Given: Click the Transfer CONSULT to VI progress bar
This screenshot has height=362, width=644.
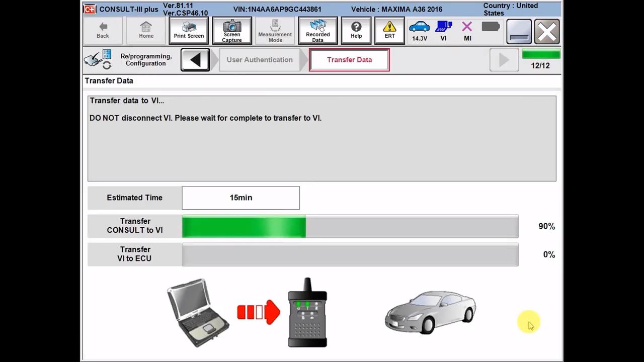Looking at the screenshot, I should point(350,226).
